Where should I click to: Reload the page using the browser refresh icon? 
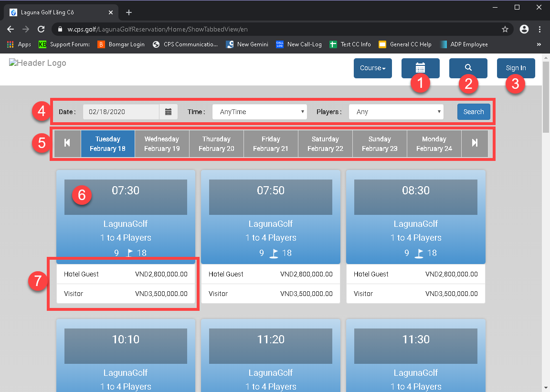(x=41, y=29)
